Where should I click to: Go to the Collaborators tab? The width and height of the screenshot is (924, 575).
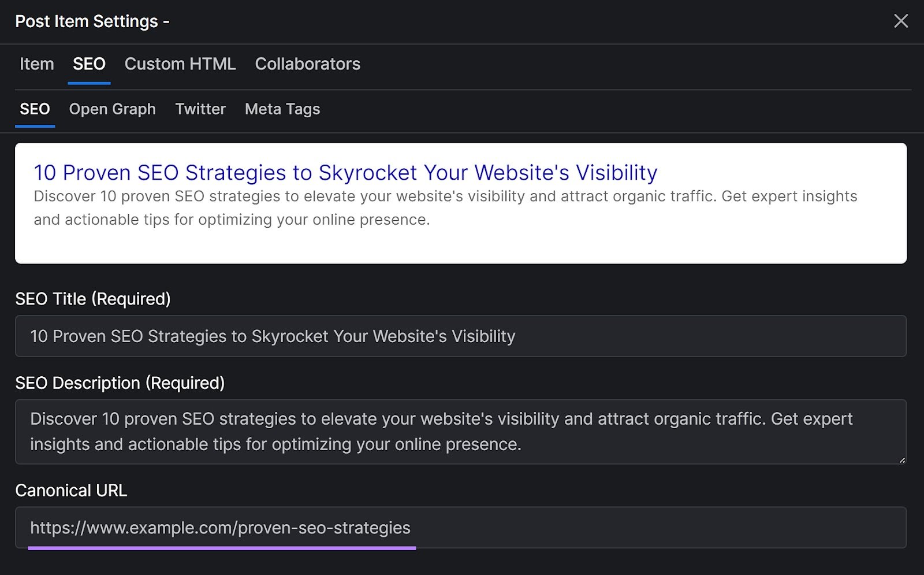pyautogui.click(x=307, y=64)
